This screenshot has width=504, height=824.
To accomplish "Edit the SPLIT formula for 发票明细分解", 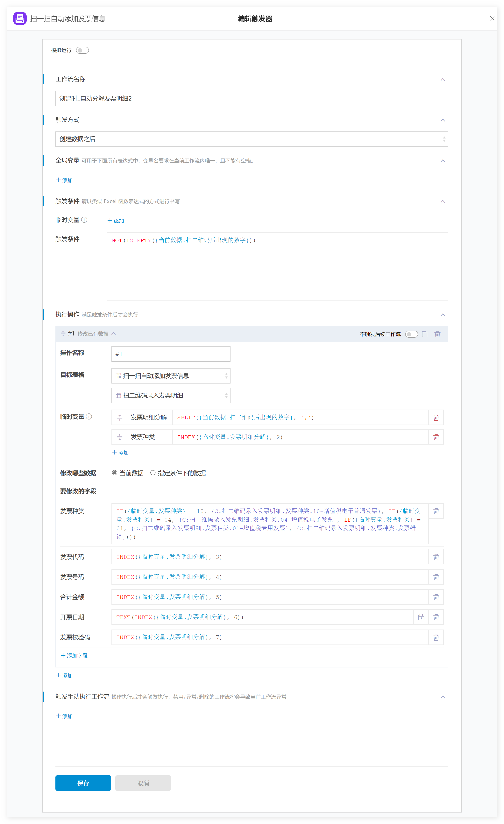I will (300, 417).
